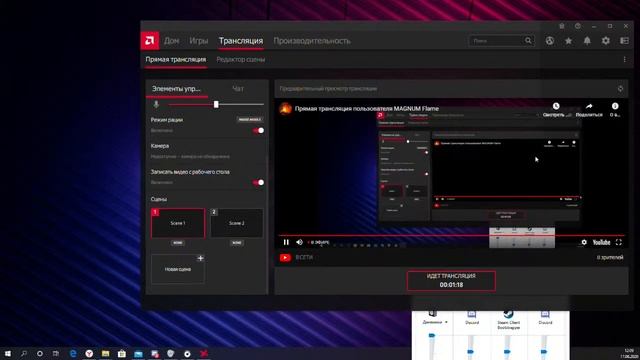Pause the YouTube preview player

286,242
